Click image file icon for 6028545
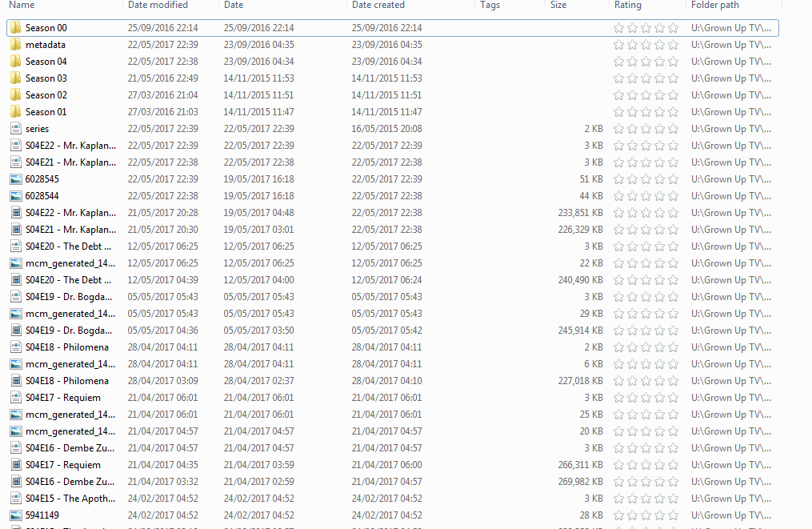Viewport: 812px width, 529px height. [16, 179]
